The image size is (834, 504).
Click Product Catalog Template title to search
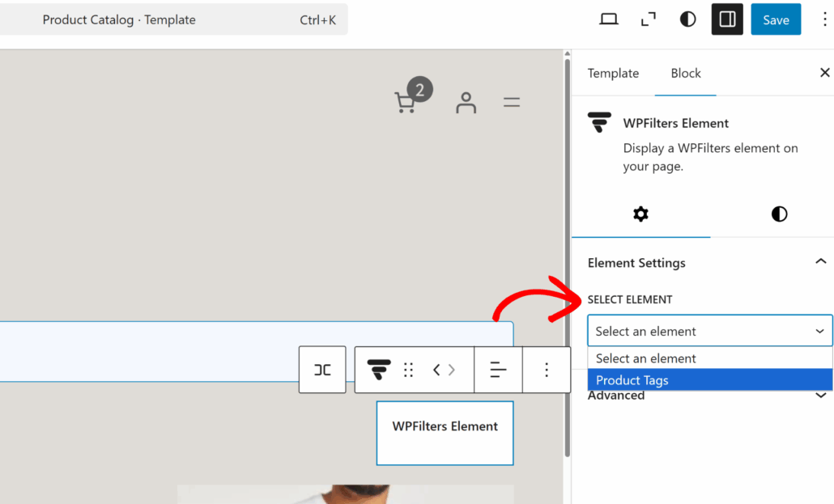tap(118, 19)
